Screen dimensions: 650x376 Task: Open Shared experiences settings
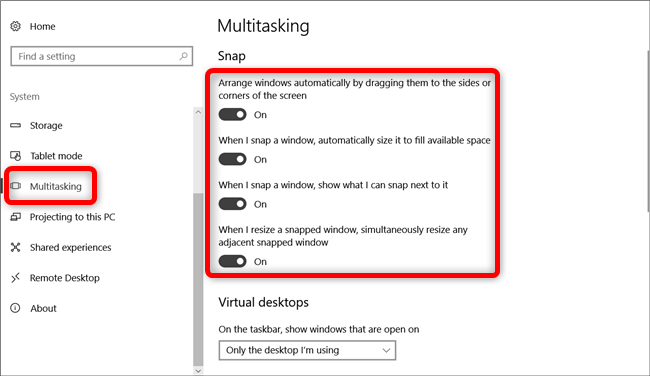pos(70,247)
